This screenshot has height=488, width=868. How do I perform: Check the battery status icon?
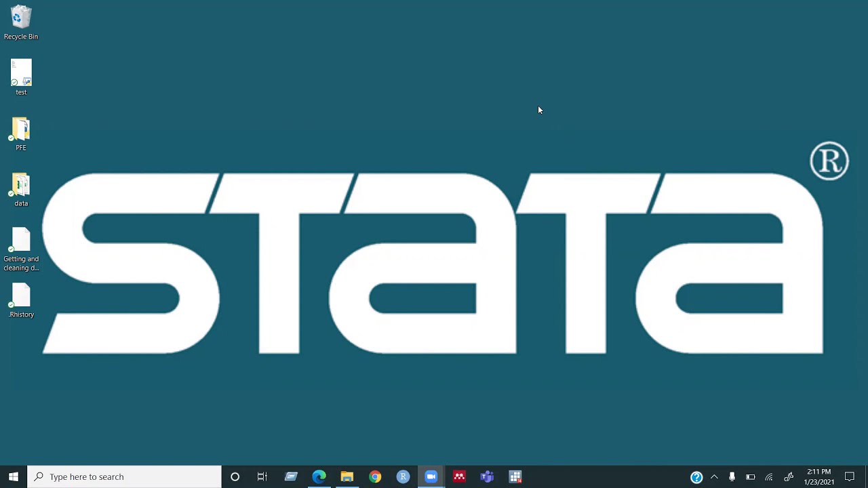coord(750,476)
